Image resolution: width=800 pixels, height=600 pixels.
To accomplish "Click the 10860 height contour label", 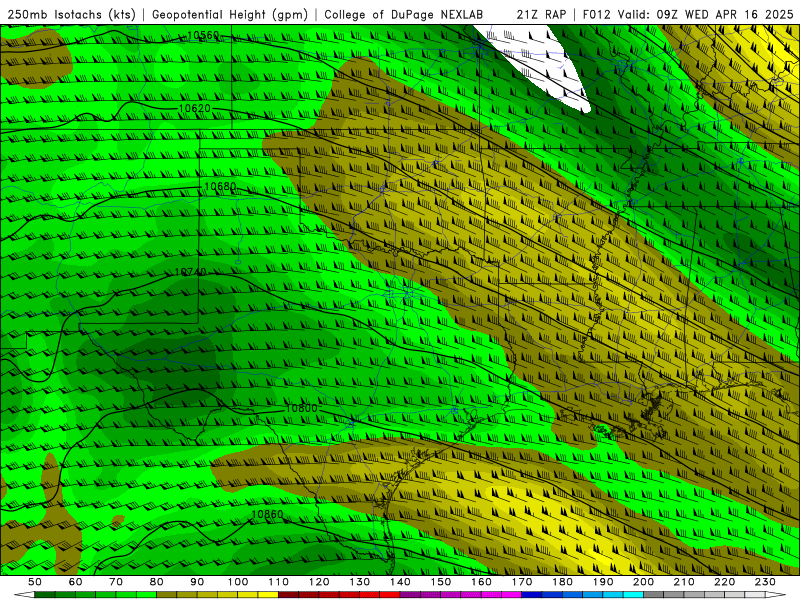I will pos(267,514).
